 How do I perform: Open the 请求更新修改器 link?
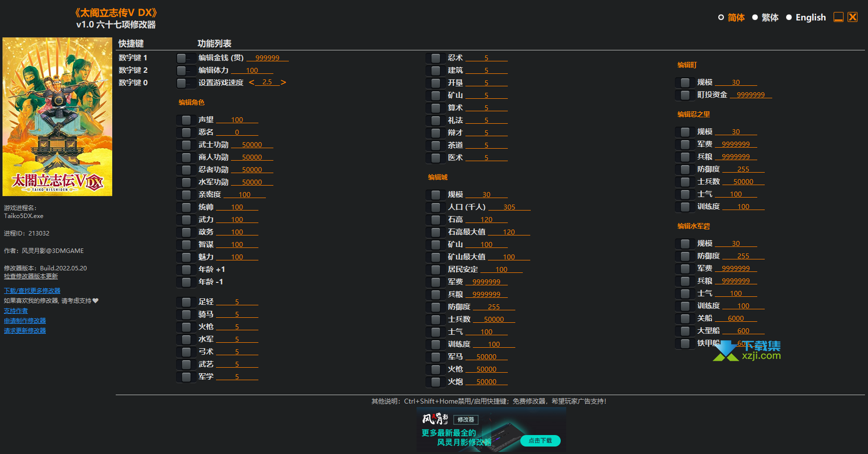(25, 331)
